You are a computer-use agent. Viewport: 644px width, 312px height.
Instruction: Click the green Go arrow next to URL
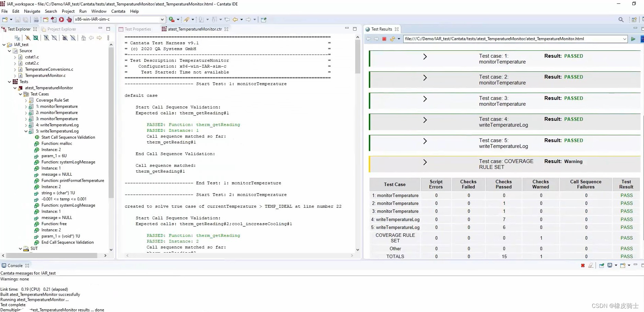633,39
